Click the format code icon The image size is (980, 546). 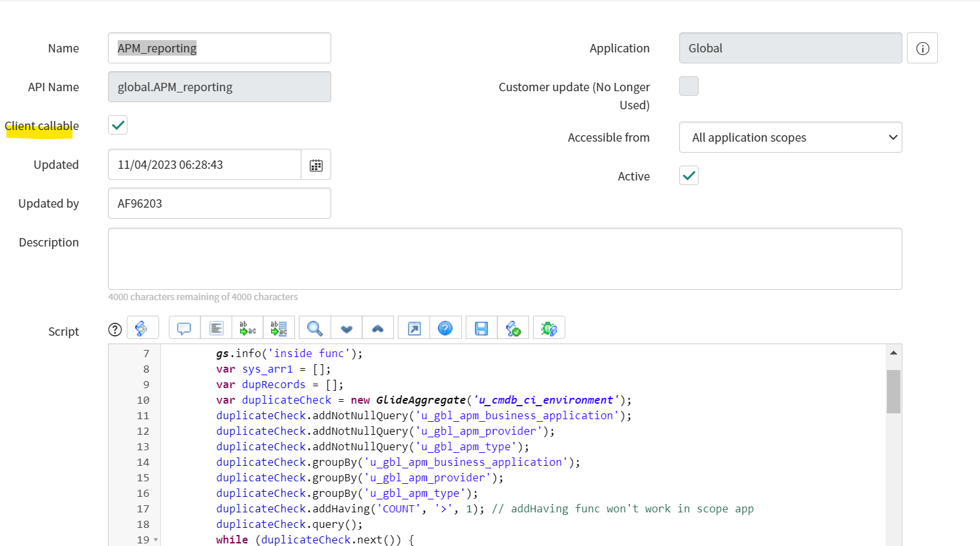pyautogui.click(x=216, y=328)
